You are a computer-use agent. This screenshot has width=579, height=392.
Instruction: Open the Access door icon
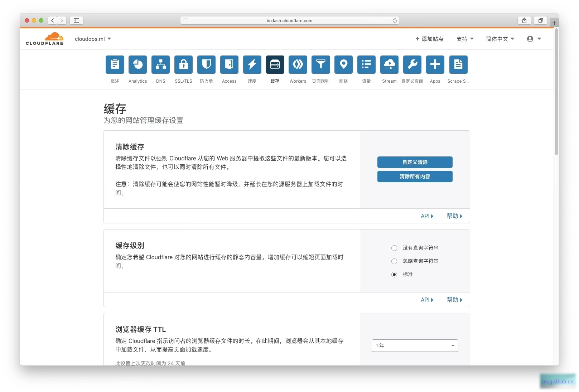[229, 64]
